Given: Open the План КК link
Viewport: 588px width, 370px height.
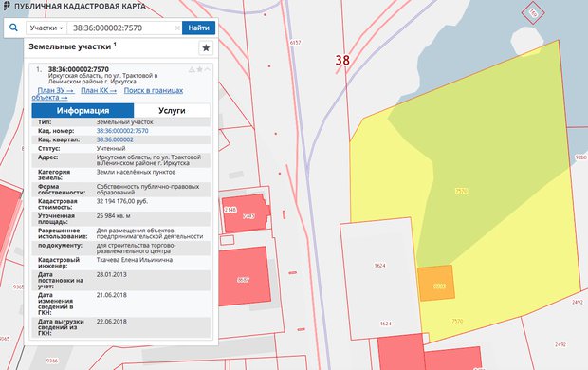Looking at the screenshot, I should click(x=99, y=90).
